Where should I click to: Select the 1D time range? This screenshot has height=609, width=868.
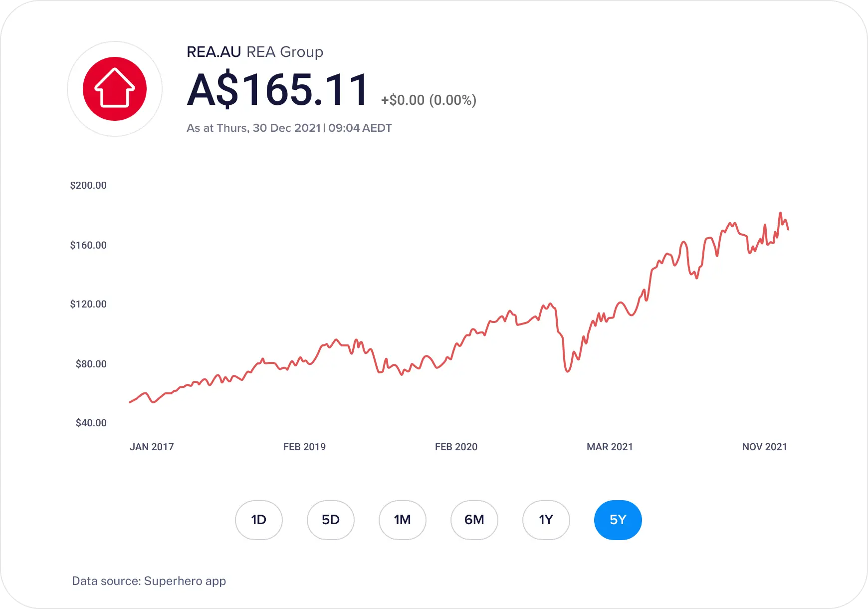[259, 520]
